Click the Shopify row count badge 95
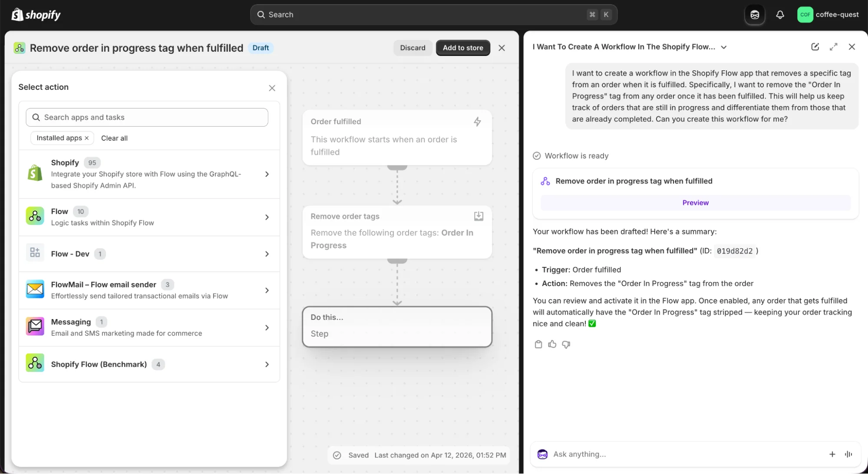The width and height of the screenshot is (868, 474). (92, 163)
